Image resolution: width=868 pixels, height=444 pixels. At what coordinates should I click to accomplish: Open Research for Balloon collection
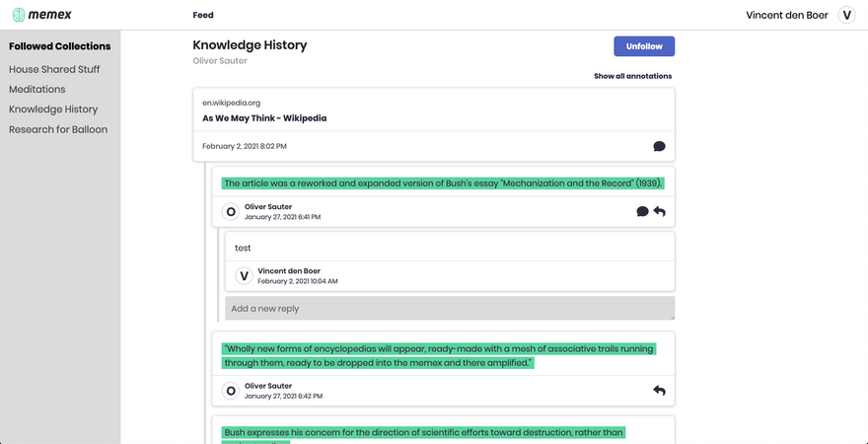(x=58, y=129)
